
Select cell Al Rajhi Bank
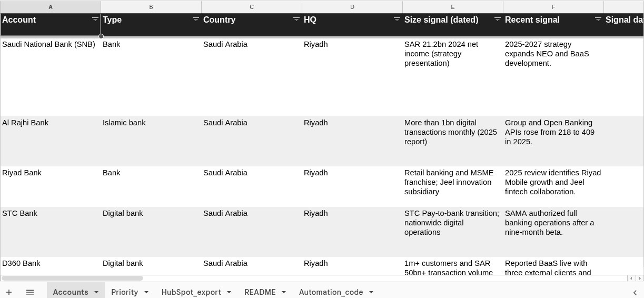51,142
